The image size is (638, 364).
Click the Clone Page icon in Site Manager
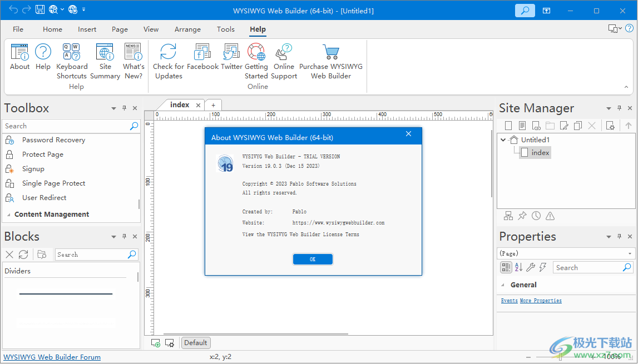click(577, 125)
